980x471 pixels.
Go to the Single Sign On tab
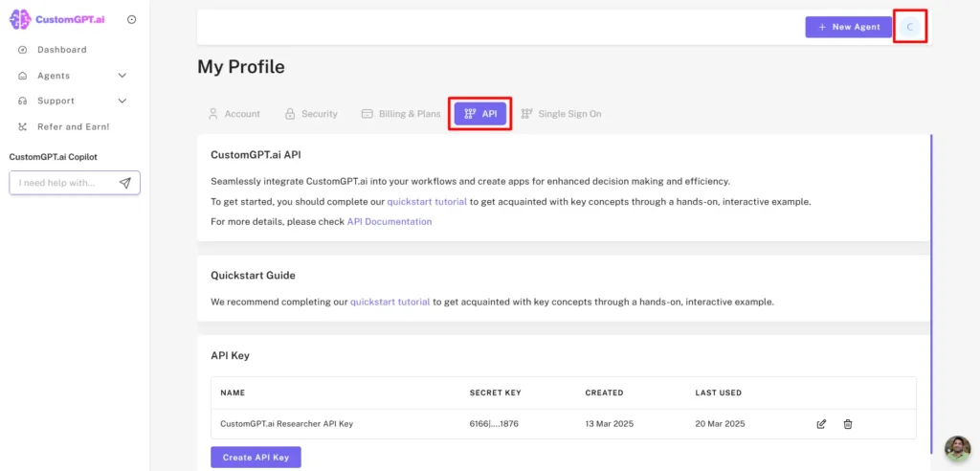pos(561,114)
